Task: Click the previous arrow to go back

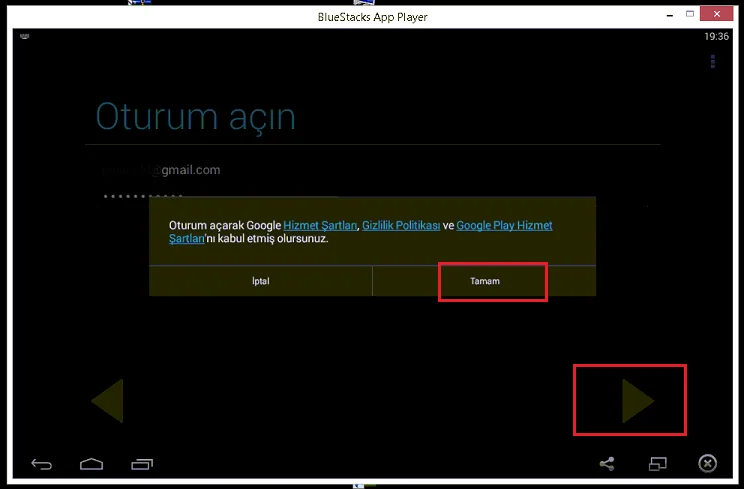Action: (108, 401)
